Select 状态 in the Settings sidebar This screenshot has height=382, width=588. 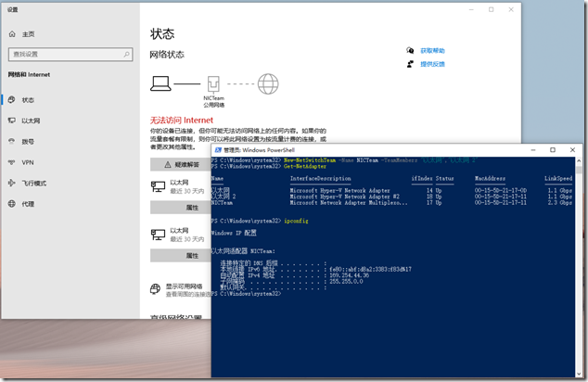click(28, 100)
